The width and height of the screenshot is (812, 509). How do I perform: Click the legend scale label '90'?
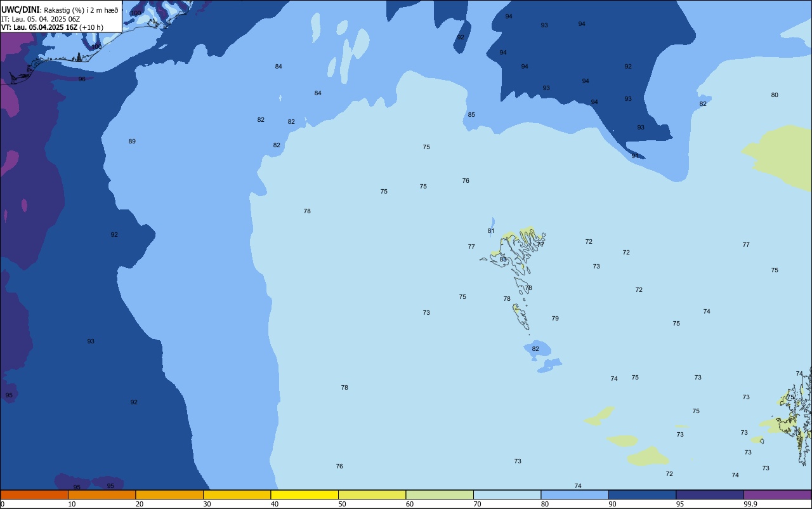coord(612,504)
